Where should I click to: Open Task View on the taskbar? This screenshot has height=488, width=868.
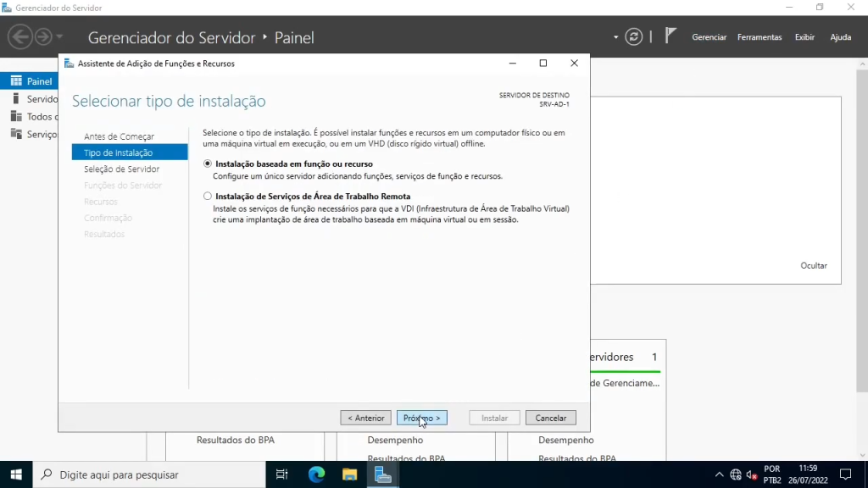281,474
